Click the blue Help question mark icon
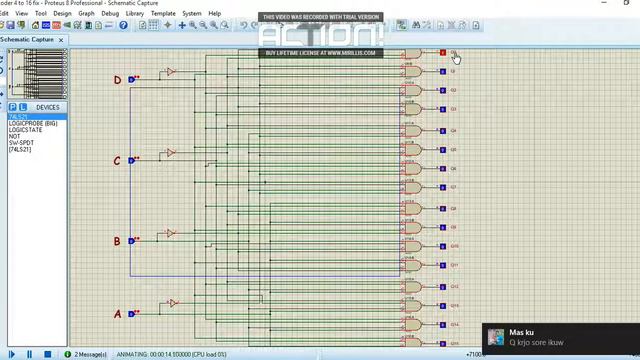640x360 pixels. click(123, 25)
